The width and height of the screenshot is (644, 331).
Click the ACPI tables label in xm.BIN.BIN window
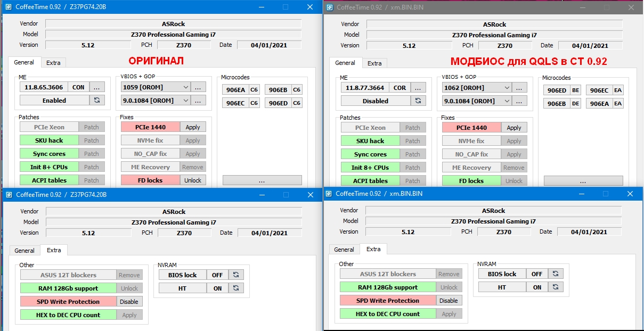click(x=370, y=181)
